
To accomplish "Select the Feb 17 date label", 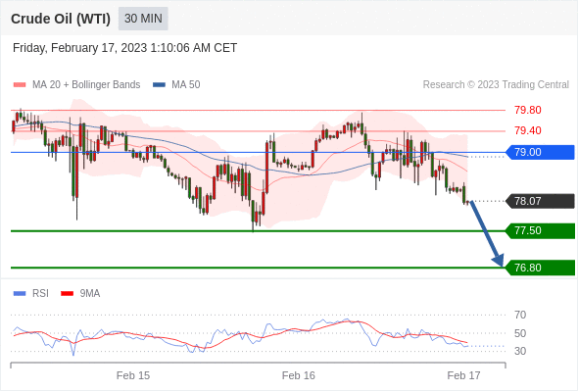I will (x=463, y=375).
